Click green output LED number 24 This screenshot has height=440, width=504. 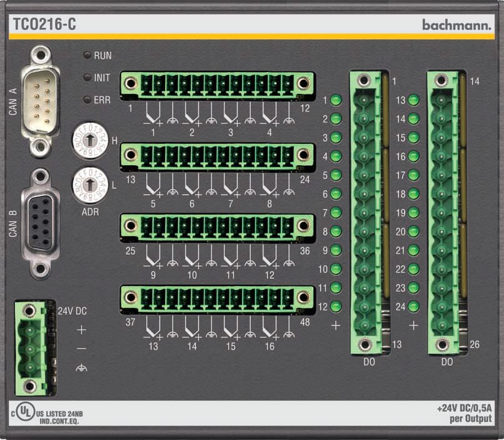tap(414, 306)
